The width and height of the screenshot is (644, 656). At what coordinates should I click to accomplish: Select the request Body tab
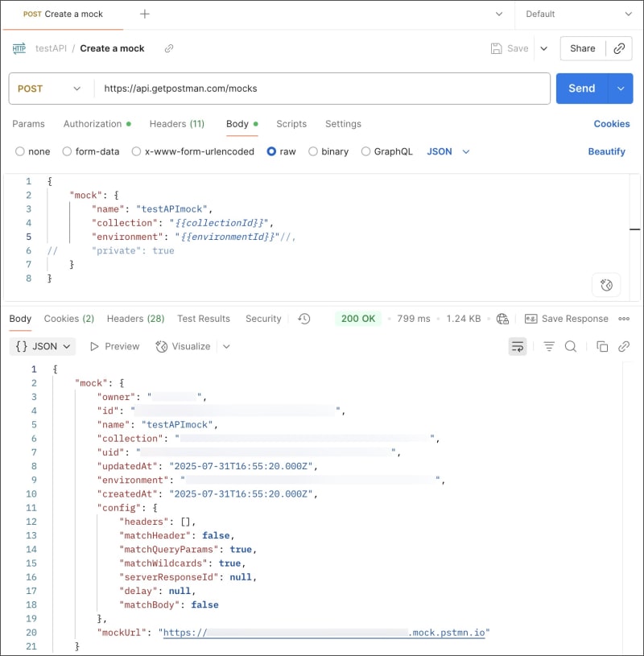[242, 124]
